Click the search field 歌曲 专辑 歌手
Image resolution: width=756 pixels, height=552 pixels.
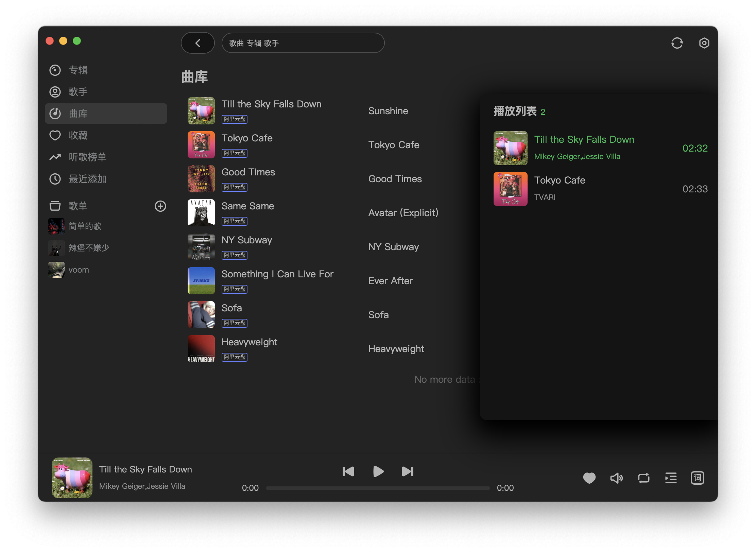click(x=303, y=43)
